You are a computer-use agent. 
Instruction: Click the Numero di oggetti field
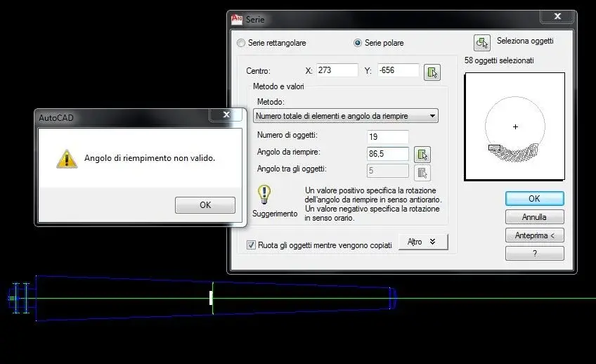click(x=388, y=137)
